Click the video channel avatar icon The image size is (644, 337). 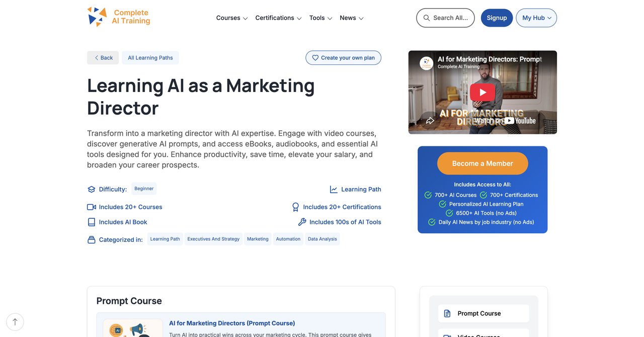427,63
